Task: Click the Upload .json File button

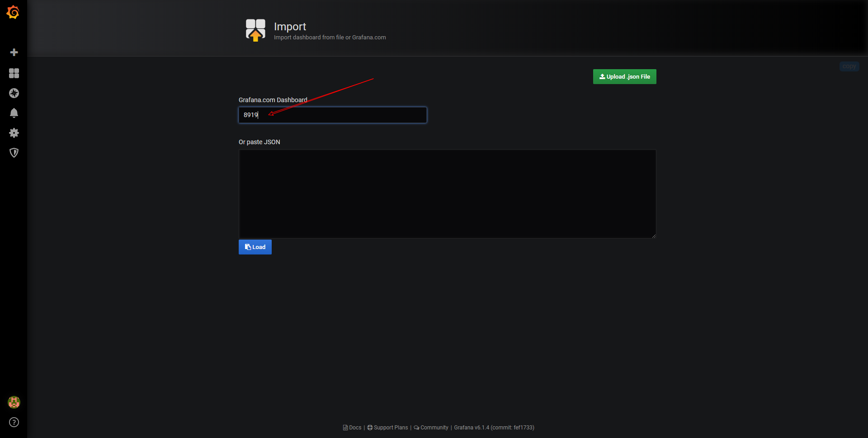Action: 624,77
